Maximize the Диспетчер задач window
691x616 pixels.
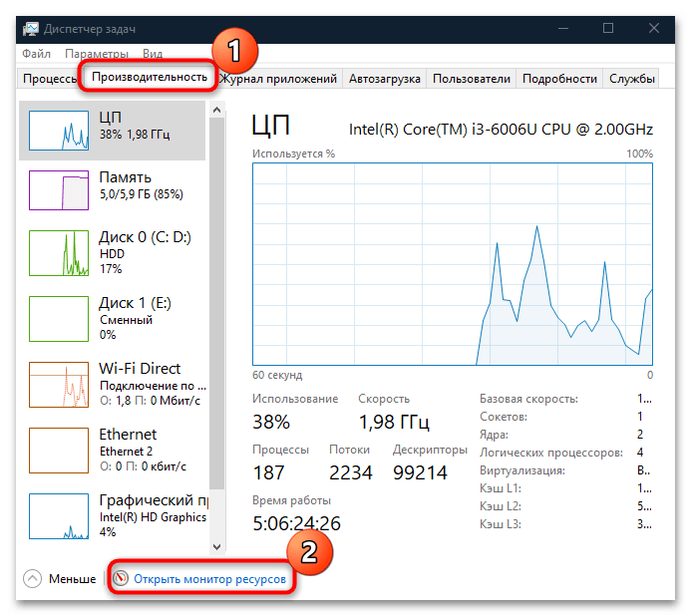coord(608,29)
